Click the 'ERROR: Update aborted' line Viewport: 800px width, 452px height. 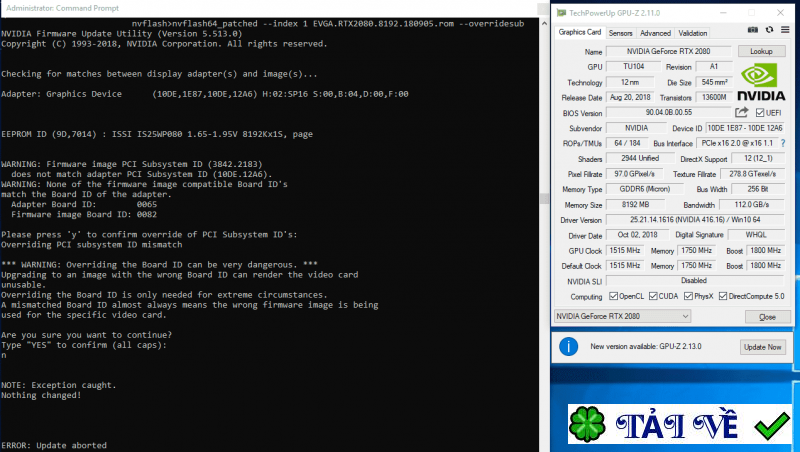point(54,445)
